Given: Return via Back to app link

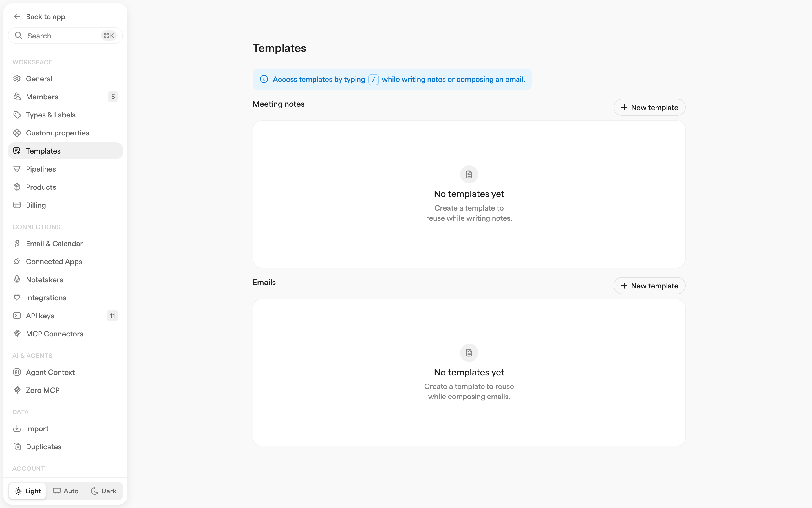Looking at the screenshot, I should click(39, 16).
